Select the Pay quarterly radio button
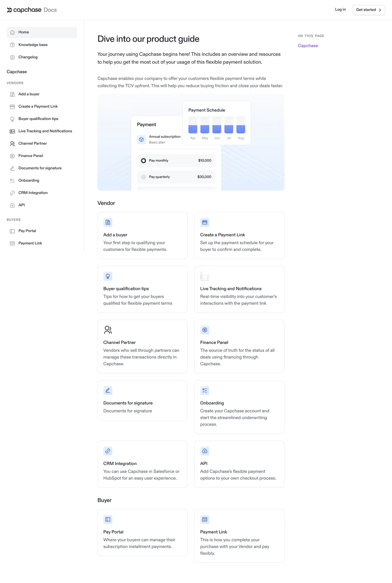Viewport: 392px width, 583px height. point(143,177)
